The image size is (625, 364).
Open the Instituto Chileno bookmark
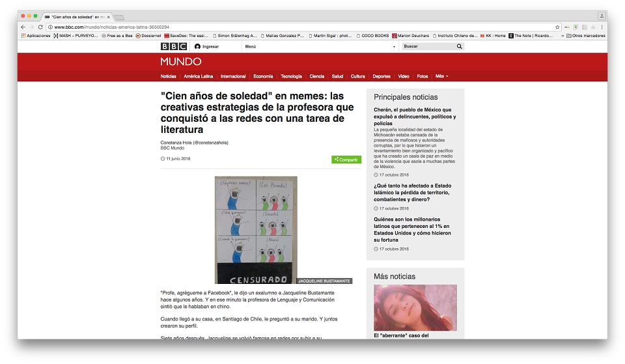[455, 36]
